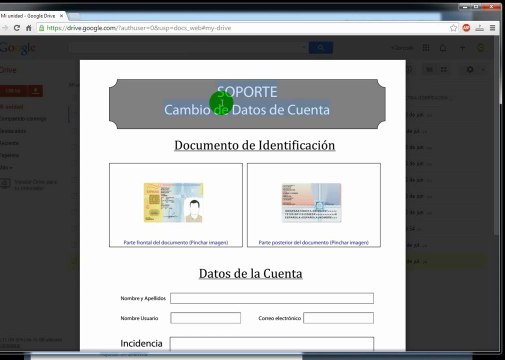Viewport: 505px width, 360px height.
Task: Click the address bar URL
Action: (x=139, y=28)
